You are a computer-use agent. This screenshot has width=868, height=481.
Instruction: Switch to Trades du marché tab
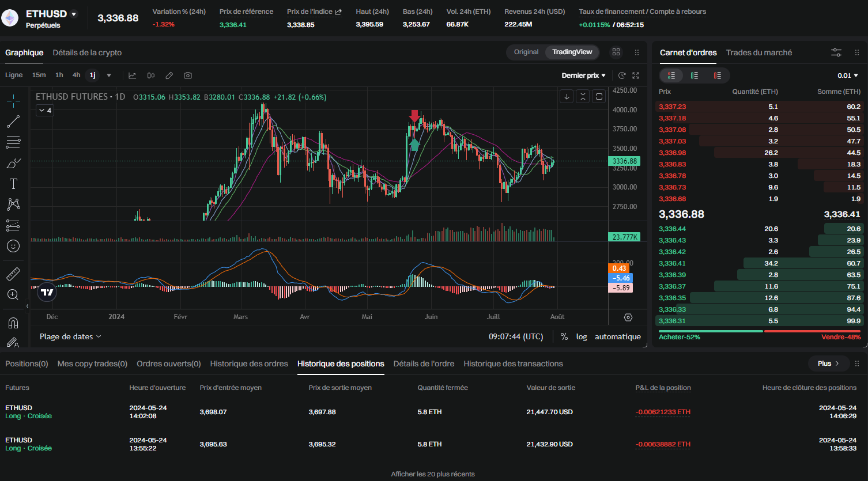758,52
